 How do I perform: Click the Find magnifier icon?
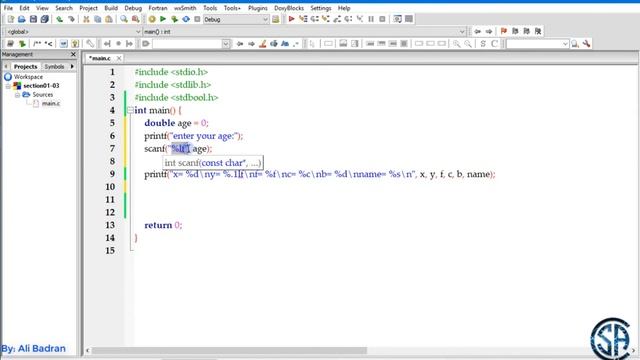124,19
